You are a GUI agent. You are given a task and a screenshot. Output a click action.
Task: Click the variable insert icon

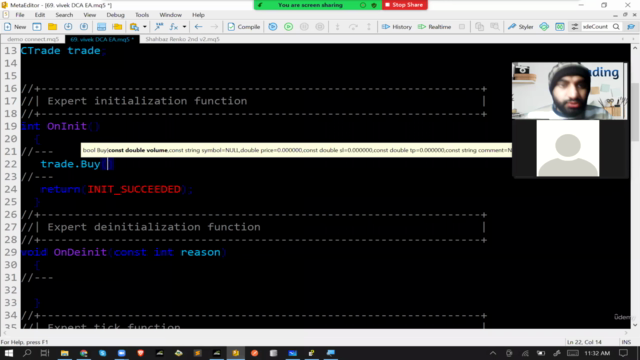point(159,27)
